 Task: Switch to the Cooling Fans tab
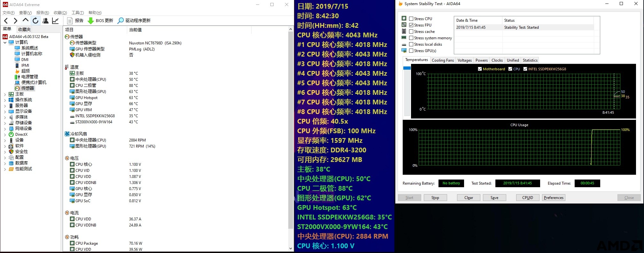pos(443,60)
